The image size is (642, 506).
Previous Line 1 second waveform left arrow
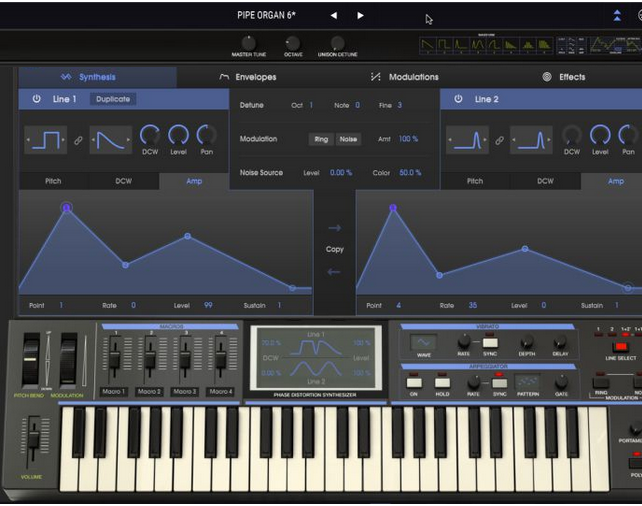[93, 140]
